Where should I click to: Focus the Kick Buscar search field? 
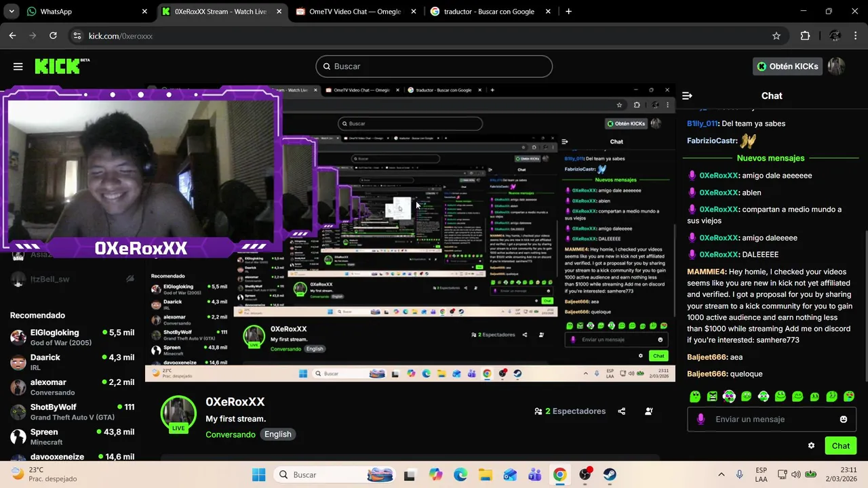pos(434,66)
